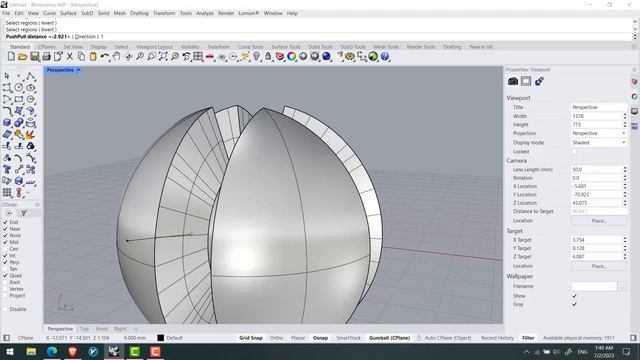Viewport: 640px width, 360px height.
Task: Open the Solid menu
Action: [103, 13]
